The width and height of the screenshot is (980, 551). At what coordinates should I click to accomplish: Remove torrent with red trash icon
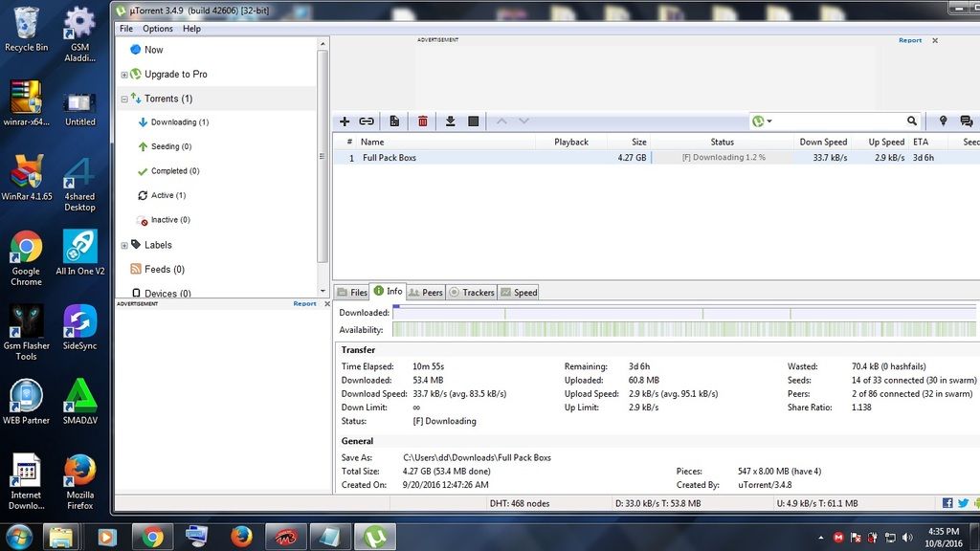point(422,121)
